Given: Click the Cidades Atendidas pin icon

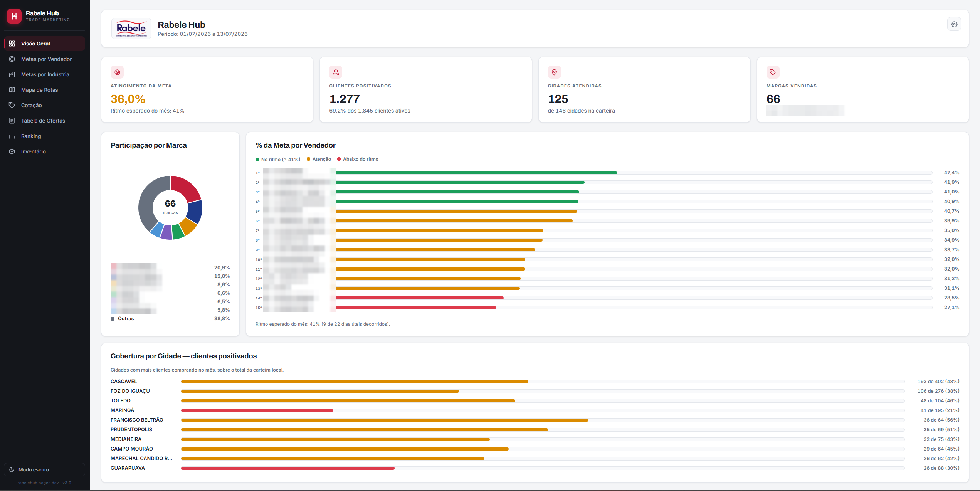Looking at the screenshot, I should (554, 72).
